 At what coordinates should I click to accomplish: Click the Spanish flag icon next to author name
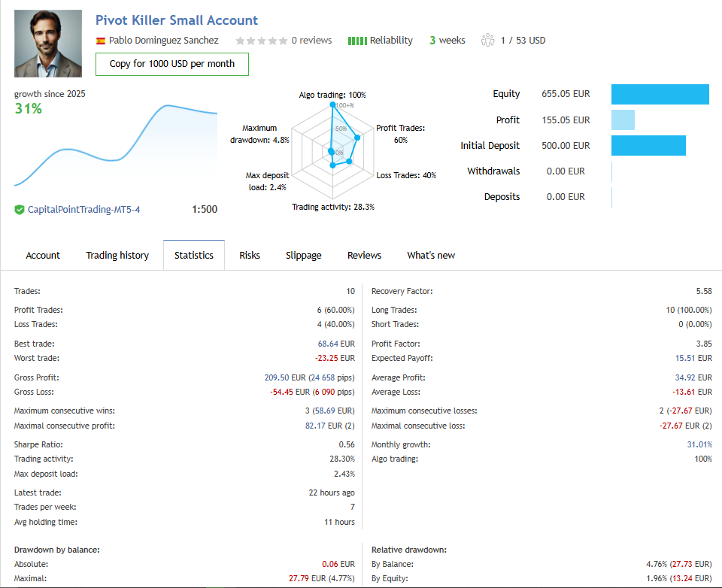tap(99, 40)
